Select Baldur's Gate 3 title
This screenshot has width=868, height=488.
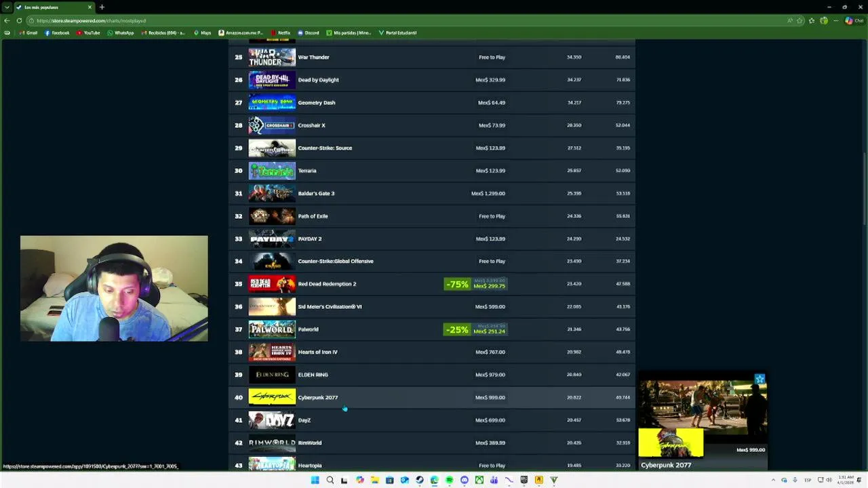(316, 193)
